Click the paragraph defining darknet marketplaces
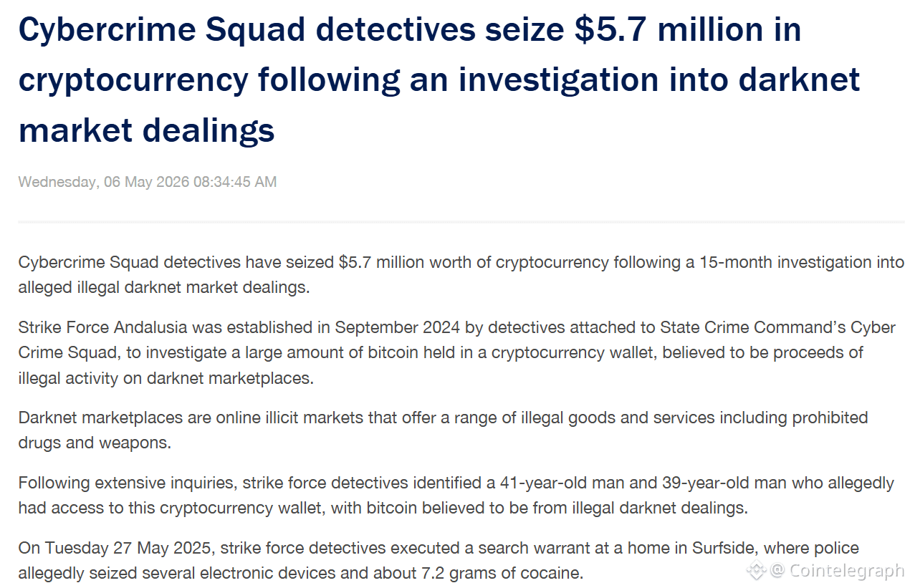 443,430
